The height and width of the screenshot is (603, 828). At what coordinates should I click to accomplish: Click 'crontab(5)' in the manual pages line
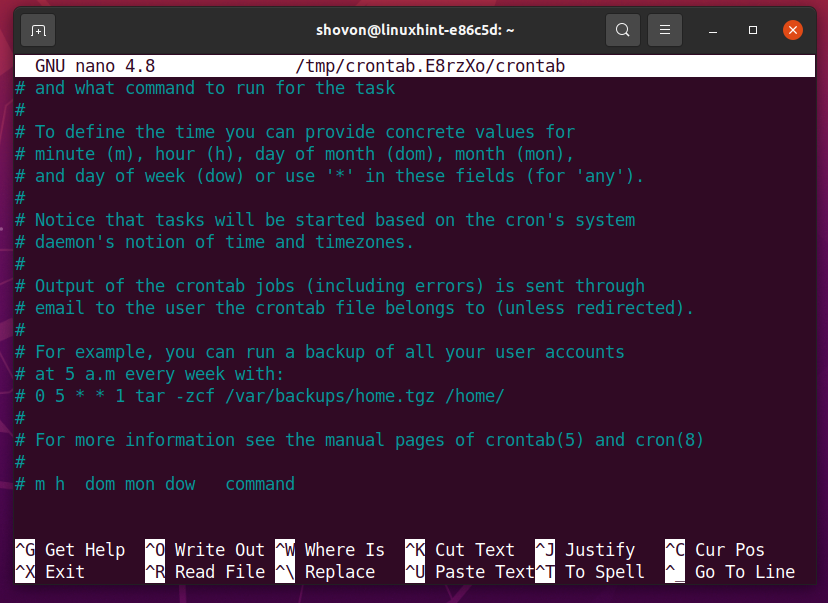click(x=534, y=440)
